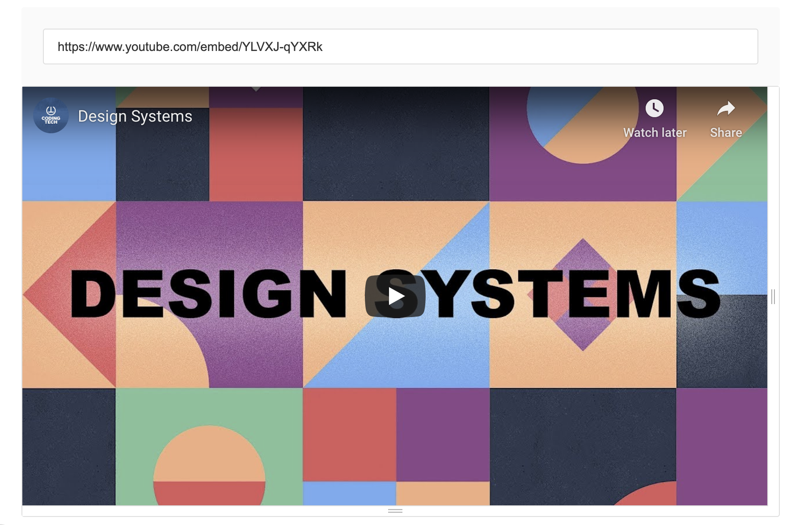Screen dimensions: 812x525
Task: Click the Watch later clock icon
Action: (x=654, y=108)
